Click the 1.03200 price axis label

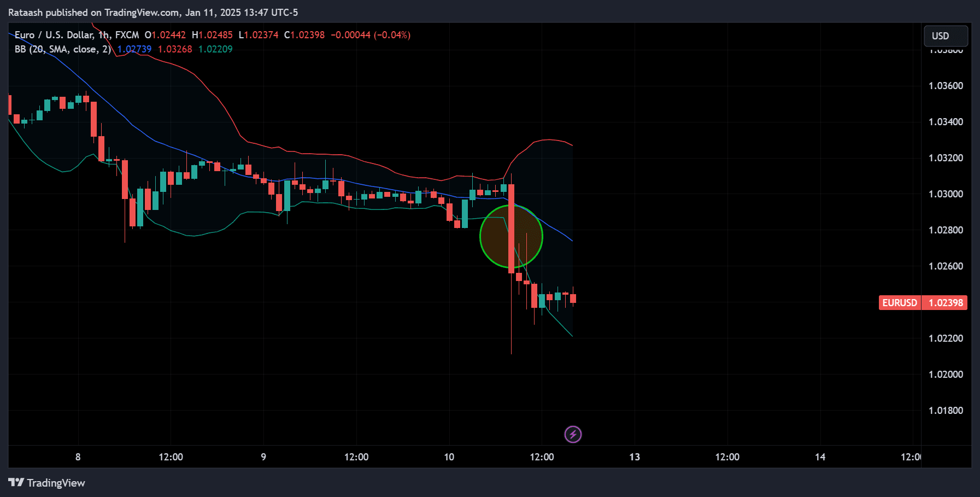pyautogui.click(x=946, y=158)
